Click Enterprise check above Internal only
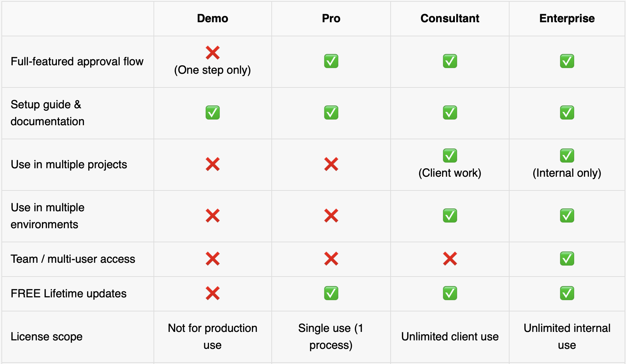626x364 pixels. tap(567, 156)
